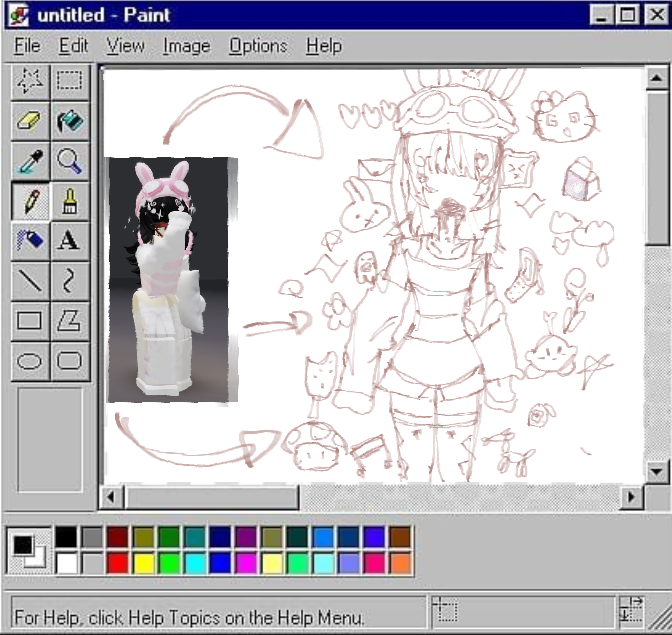Select the Curve tool
The width and height of the screenshot is (672, 635).
click(x=70, y=281)
